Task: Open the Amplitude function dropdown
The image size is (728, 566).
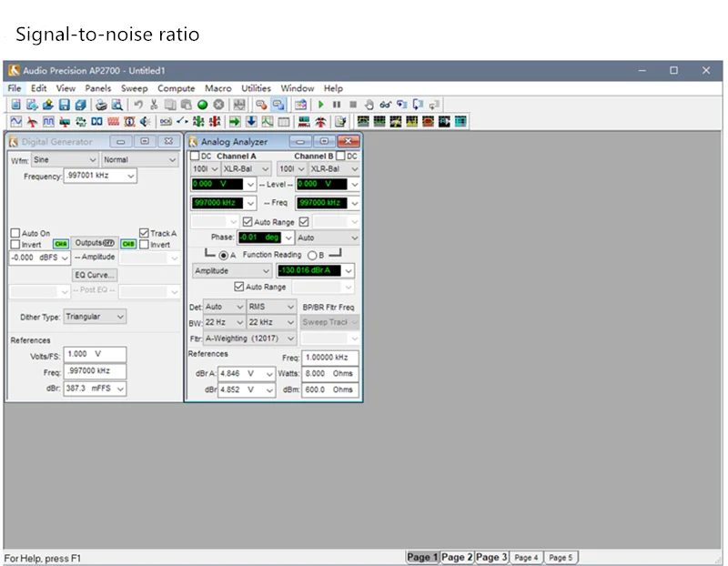Action: 232,270
